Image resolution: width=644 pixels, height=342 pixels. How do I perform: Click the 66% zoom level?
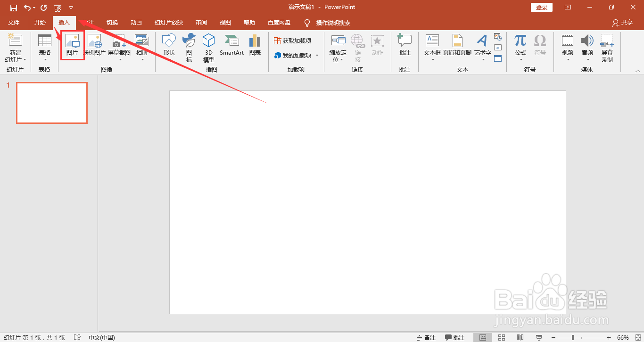tap(623, 337)
